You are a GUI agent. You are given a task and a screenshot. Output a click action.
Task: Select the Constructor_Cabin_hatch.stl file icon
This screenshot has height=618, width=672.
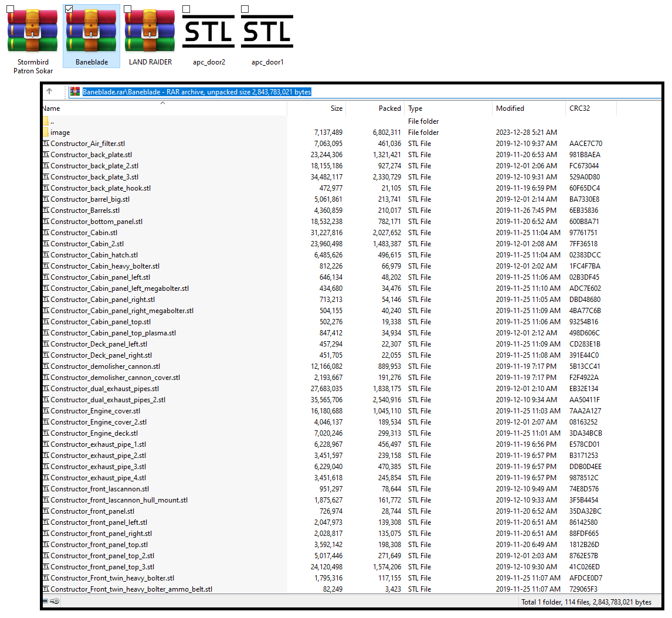46,254
